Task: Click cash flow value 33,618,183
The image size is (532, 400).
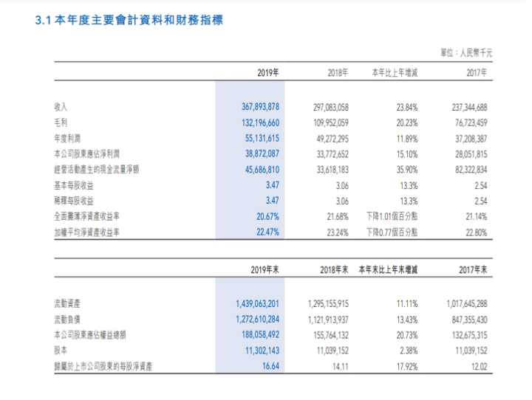Action: [332, 170]
